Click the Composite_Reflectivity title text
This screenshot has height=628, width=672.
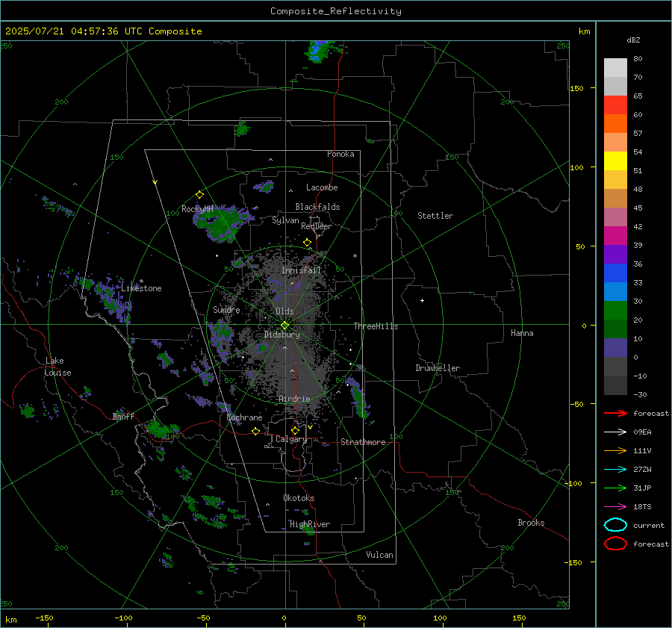(x=335, y=11)
